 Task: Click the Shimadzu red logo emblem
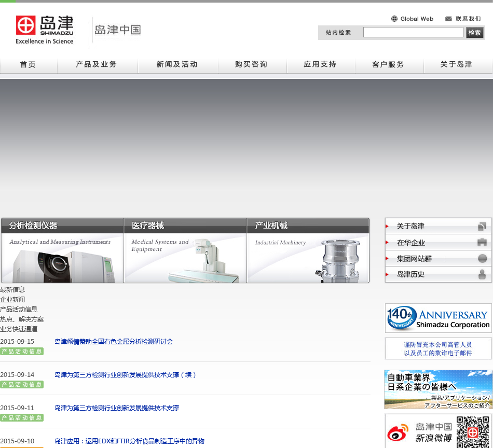pos(26,25)
